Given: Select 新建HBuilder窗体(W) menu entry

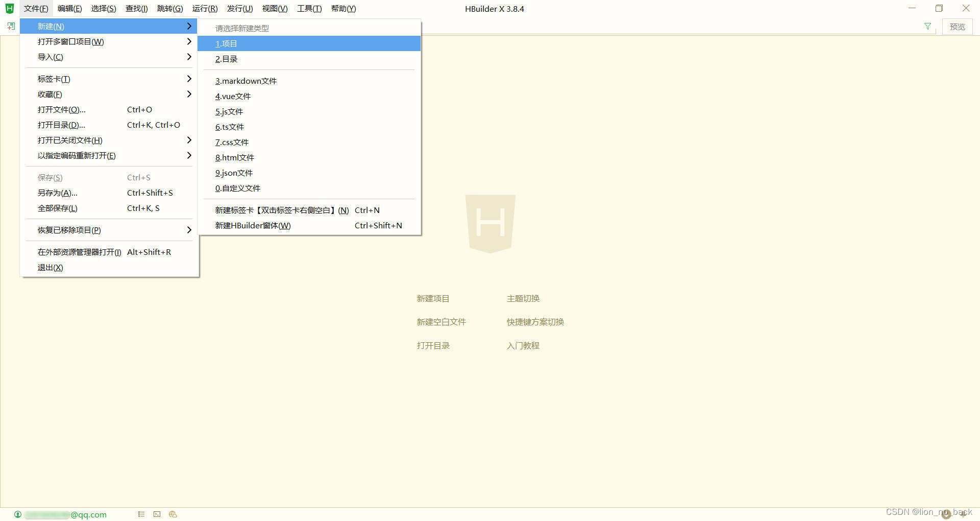Looking at the screenshot, I should (x=309, y=225).
